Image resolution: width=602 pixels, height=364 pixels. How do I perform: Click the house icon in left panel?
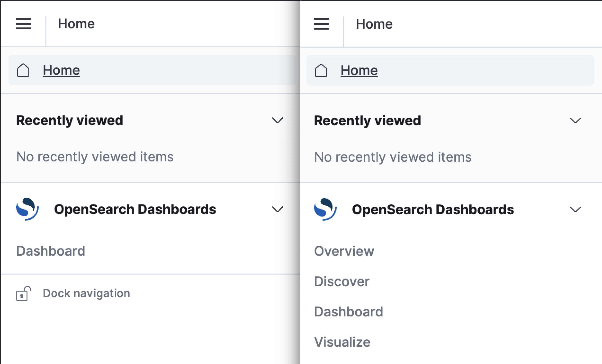coord(23,70)
